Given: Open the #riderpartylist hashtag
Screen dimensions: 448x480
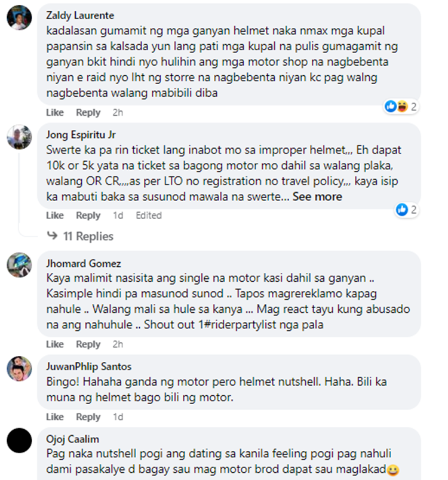Looking at the screenshot, I should point(240,325).
